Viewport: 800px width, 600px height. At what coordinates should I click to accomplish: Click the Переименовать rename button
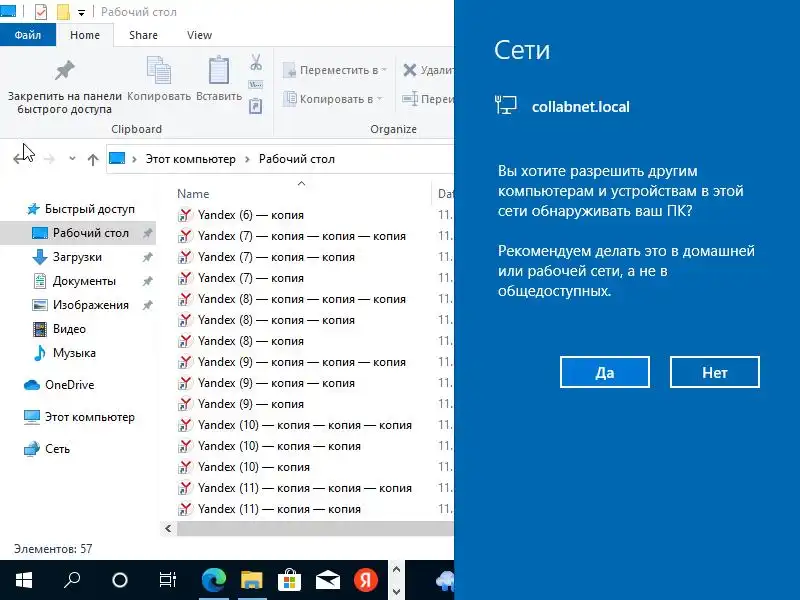click(428, 99)
